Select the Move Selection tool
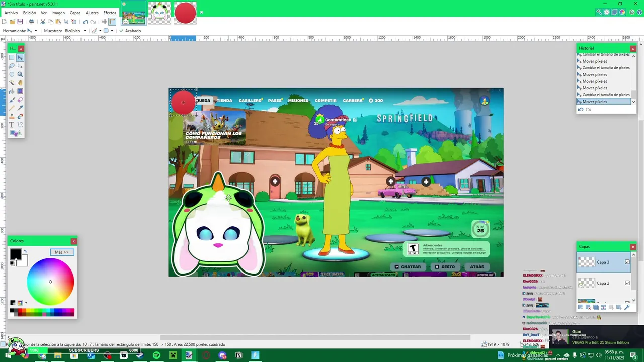The width and height of the screenshot is (644, 362). click(x=20, y=66)
